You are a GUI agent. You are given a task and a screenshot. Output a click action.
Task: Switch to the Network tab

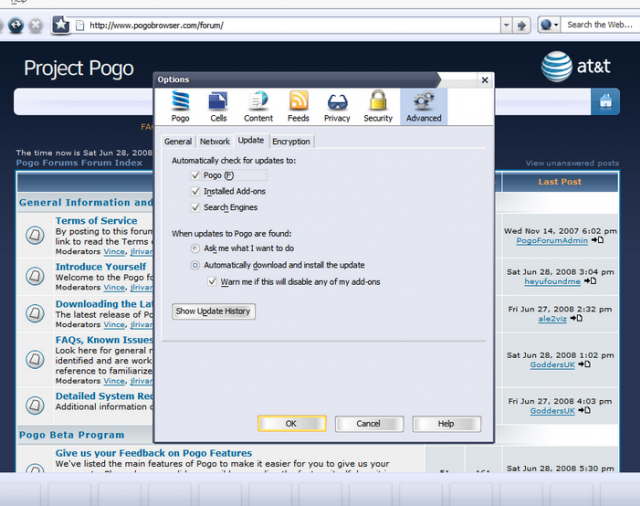(x=215, y=142)
